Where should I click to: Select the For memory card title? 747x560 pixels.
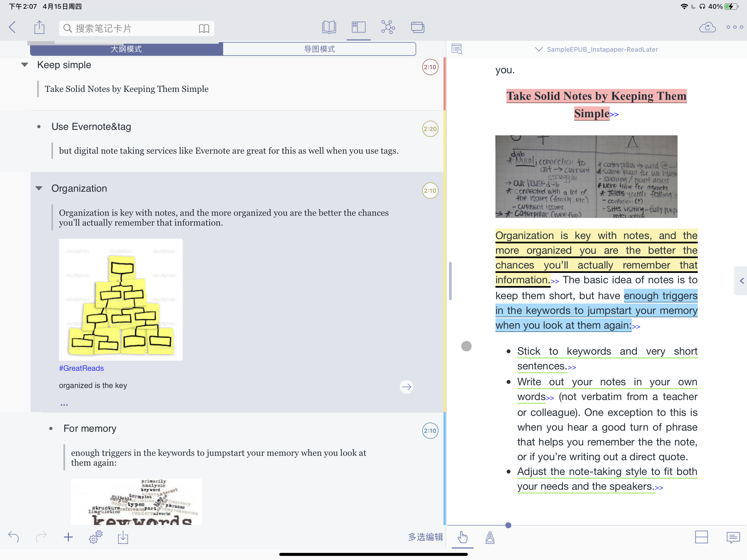pos(90,428)
